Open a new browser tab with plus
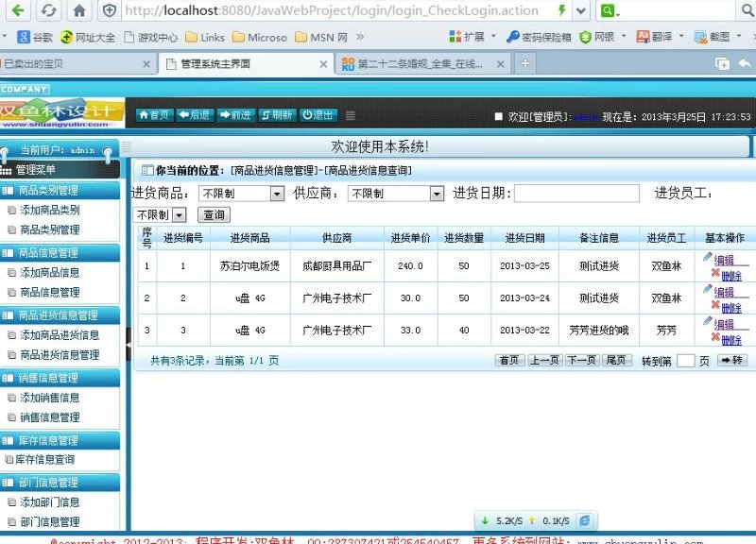This screenshot has width=756, height=544. pyautogui.click(x=525, y=63)
